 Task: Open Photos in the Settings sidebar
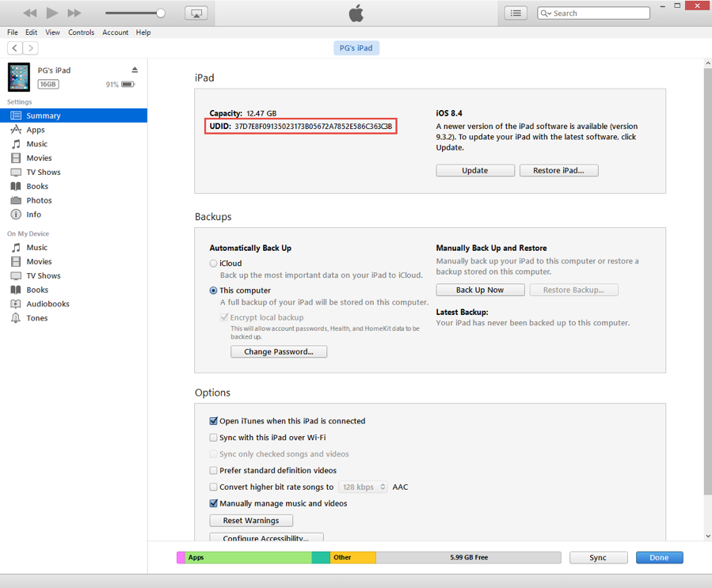point(39,200)
